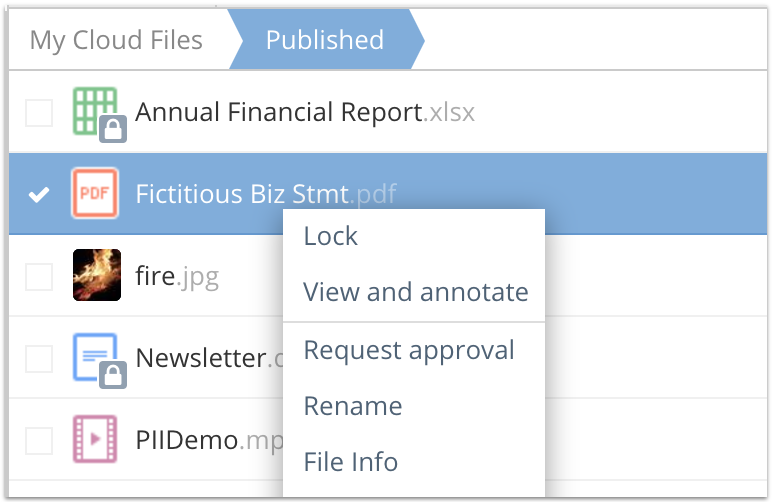Click the lock badge on Newsletter file

point(112,375)
